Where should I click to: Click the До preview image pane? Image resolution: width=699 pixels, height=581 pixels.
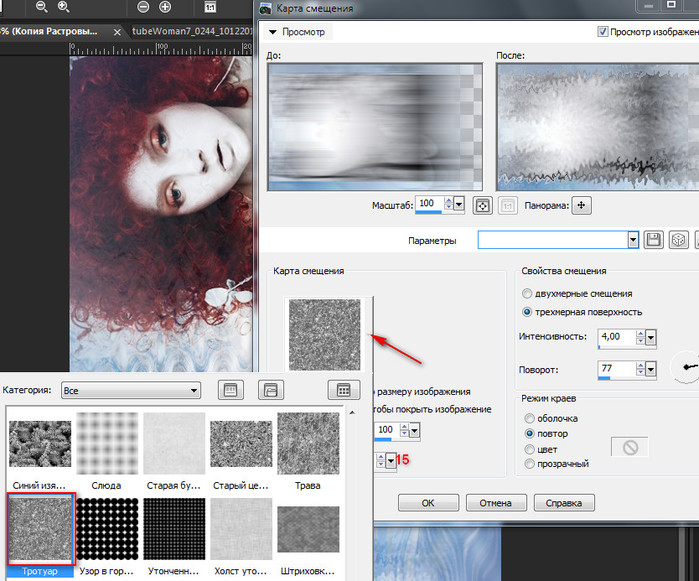(374, 127)
